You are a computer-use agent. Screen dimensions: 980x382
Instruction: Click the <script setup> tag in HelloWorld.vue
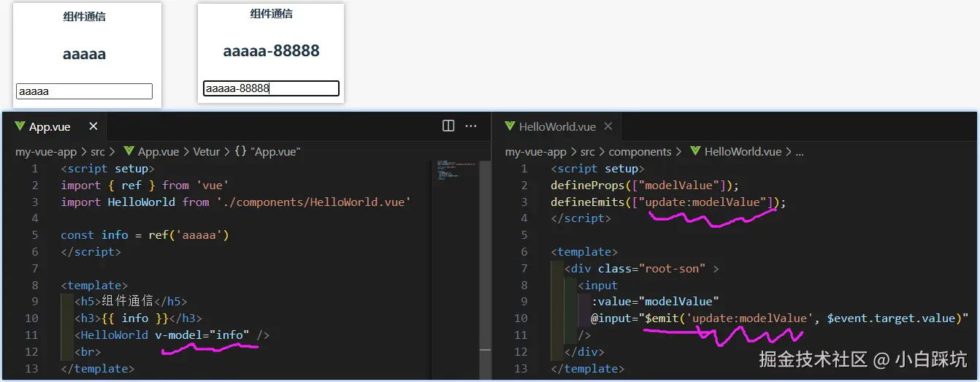[x=598, y=169]
